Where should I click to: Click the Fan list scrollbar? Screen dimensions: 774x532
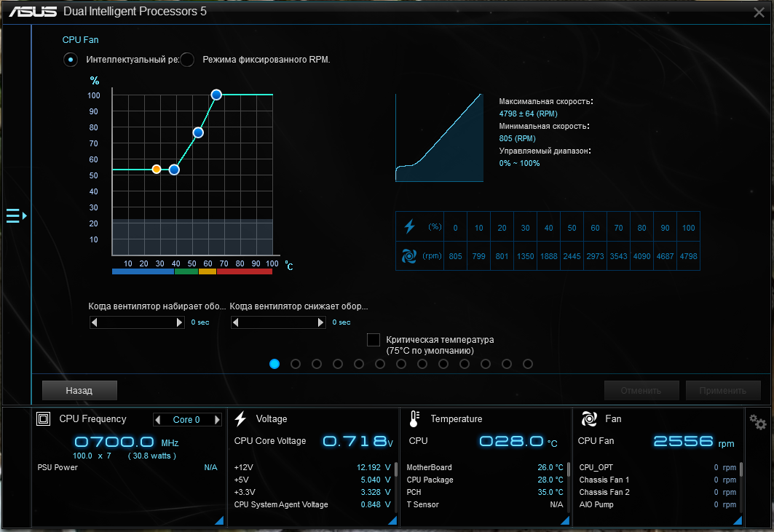(741, 469)
